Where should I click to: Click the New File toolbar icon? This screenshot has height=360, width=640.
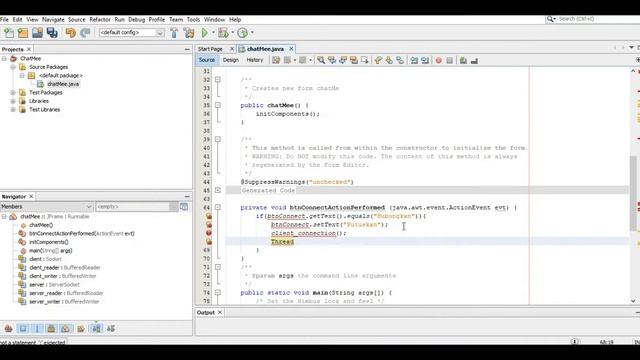[8, 33]
